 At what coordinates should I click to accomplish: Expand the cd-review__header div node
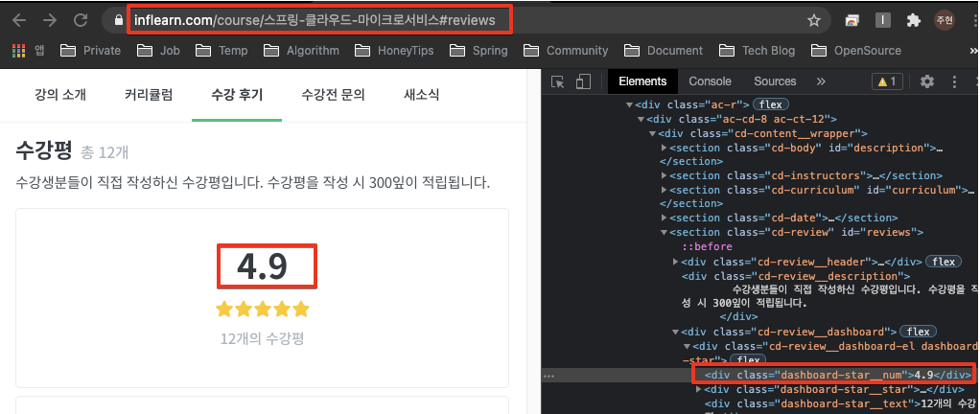(676, 262)
